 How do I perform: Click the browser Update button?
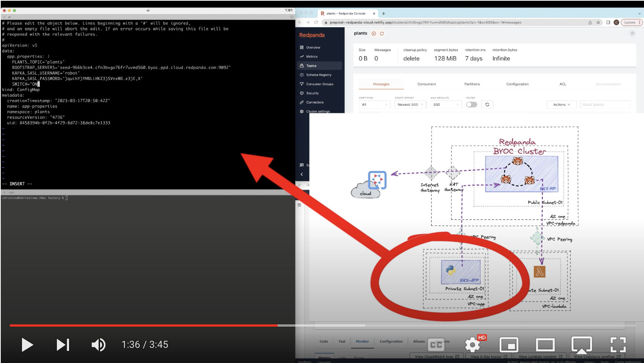click(631, 22)
